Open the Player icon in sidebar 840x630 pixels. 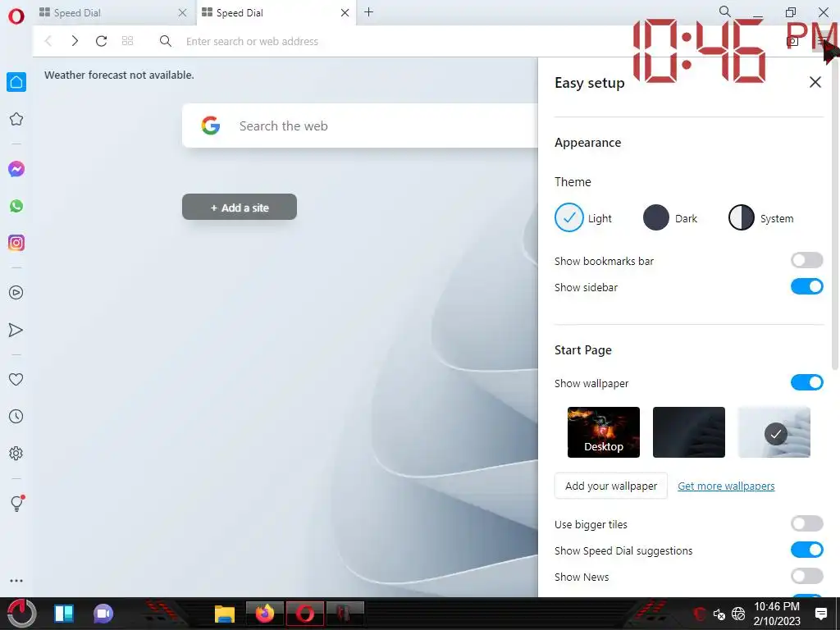[16, 293]
